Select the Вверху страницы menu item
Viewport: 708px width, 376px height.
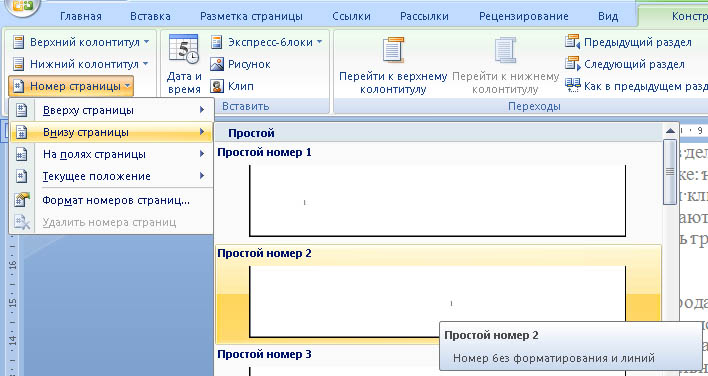111,110
